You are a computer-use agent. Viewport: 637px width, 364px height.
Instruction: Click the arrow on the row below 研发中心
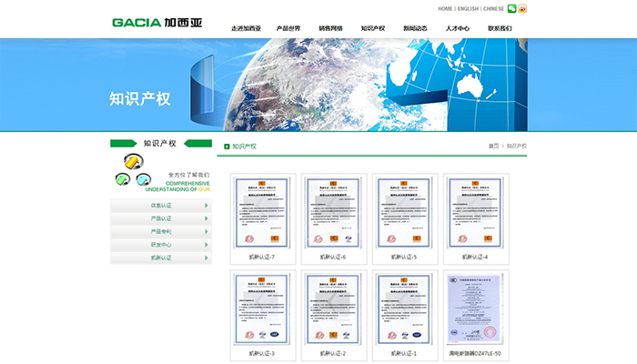(x=206, y=258)
